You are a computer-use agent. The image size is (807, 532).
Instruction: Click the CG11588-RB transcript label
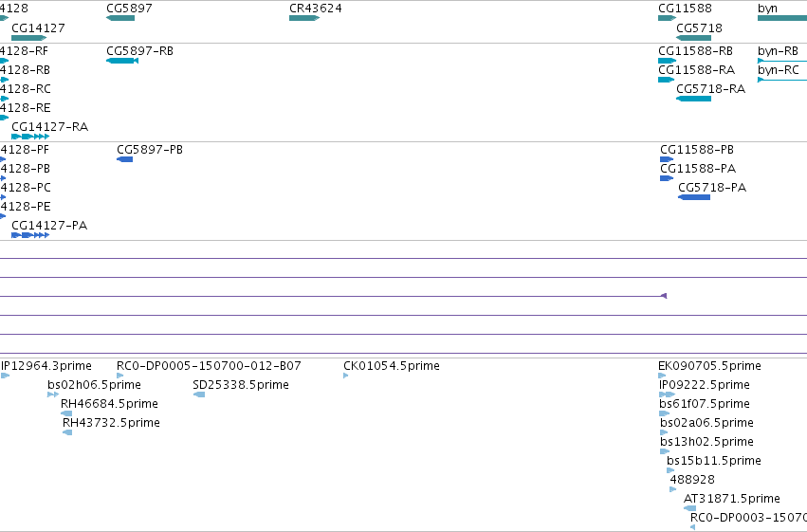tap(695, 51)
